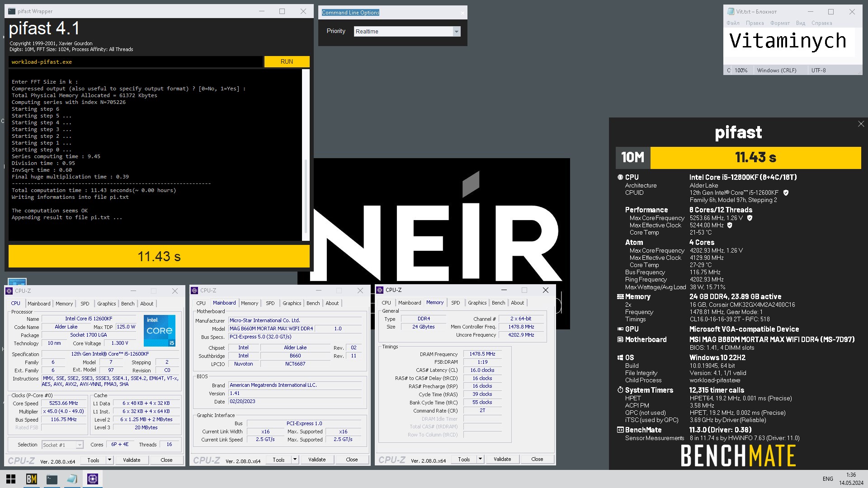Open the Справка menu in Notepad
Viewport: 868px width, 488px height.
821,23
